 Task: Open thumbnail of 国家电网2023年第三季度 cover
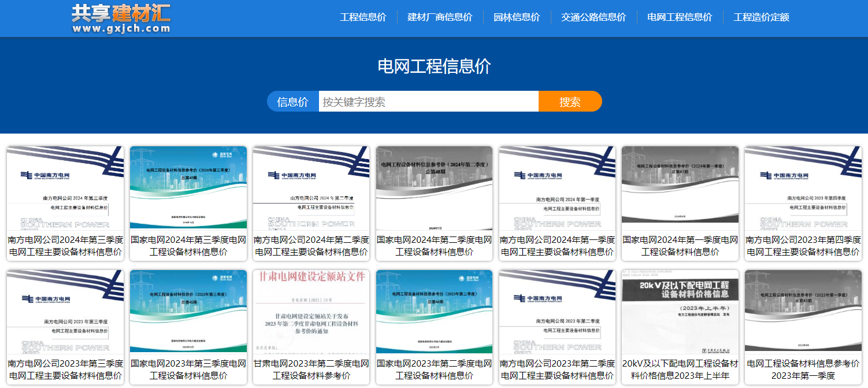(188, 312)
